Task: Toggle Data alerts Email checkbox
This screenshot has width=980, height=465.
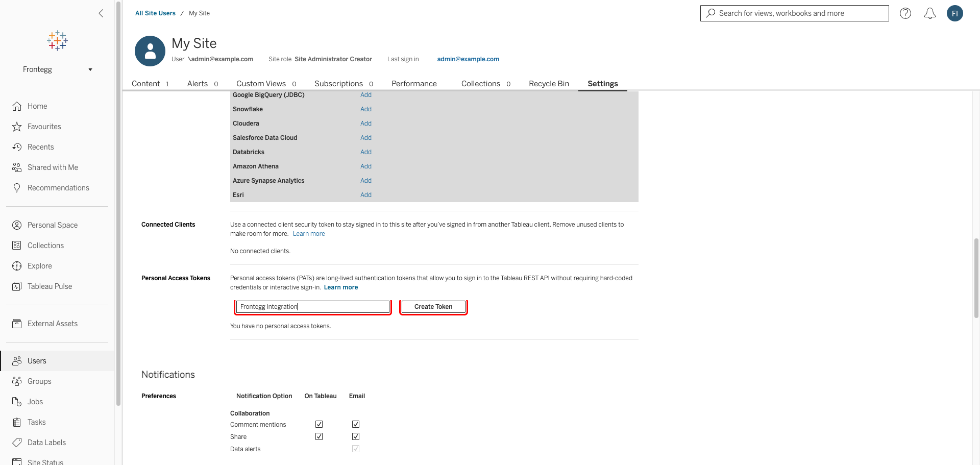Action: (x=356, y=449)
